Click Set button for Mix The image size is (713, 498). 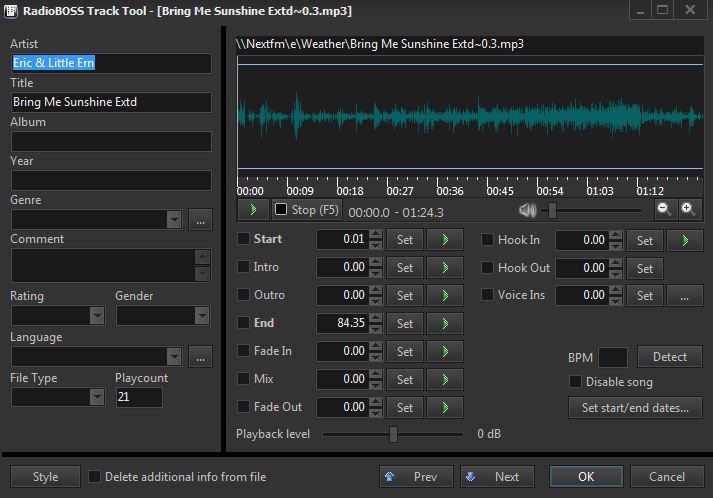pyautogui.click(x=405, y=379)
